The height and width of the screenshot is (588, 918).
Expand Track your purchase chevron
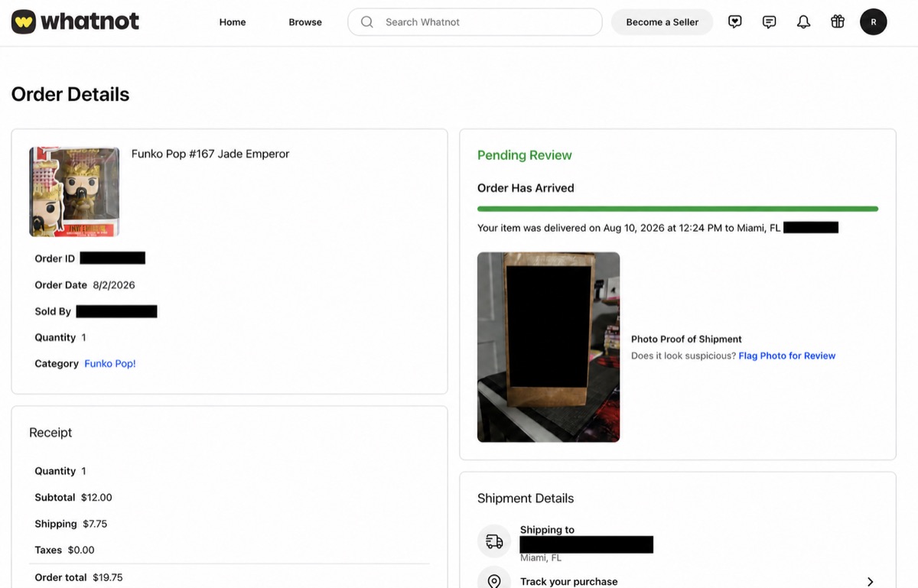click(870, 582)
